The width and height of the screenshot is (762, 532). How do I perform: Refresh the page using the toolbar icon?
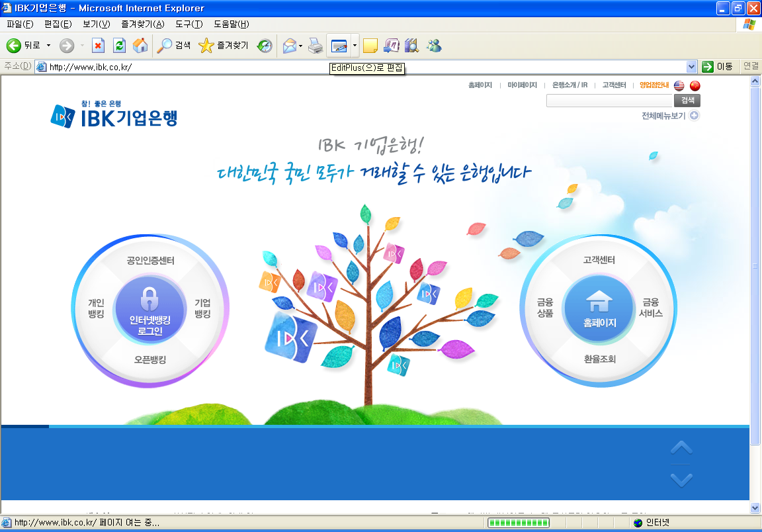coord(119,46)
